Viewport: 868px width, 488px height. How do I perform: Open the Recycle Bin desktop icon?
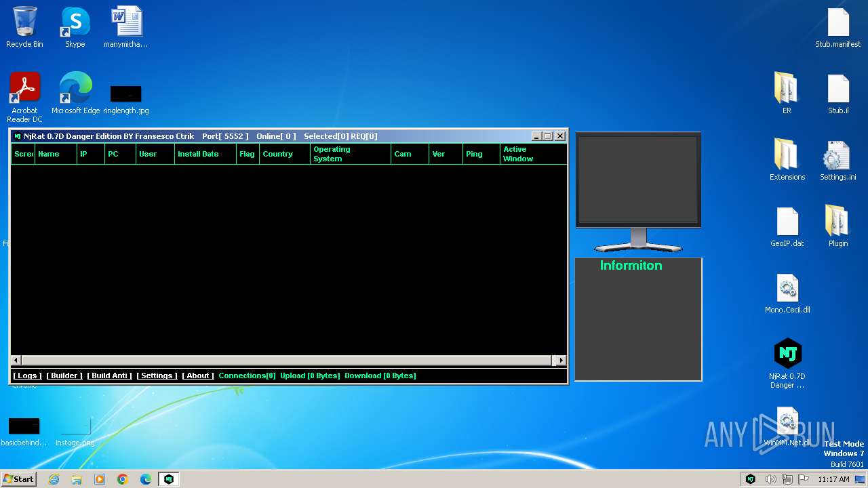pyautogui.click(x=24, y=27)
